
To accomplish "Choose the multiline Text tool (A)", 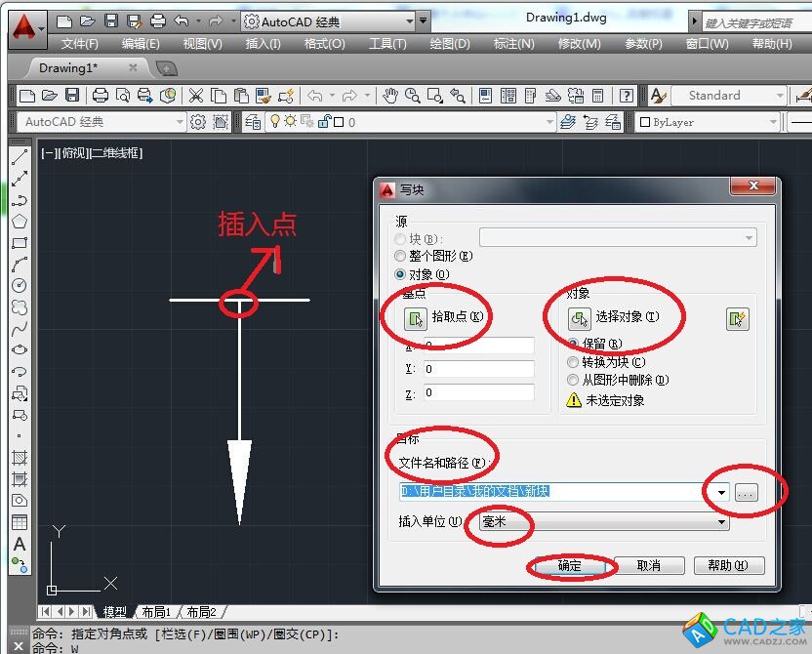I will [x=19, y=544].
